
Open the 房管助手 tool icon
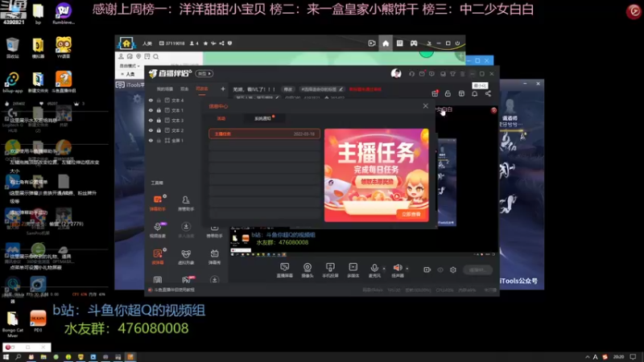(x=186, y=203)
